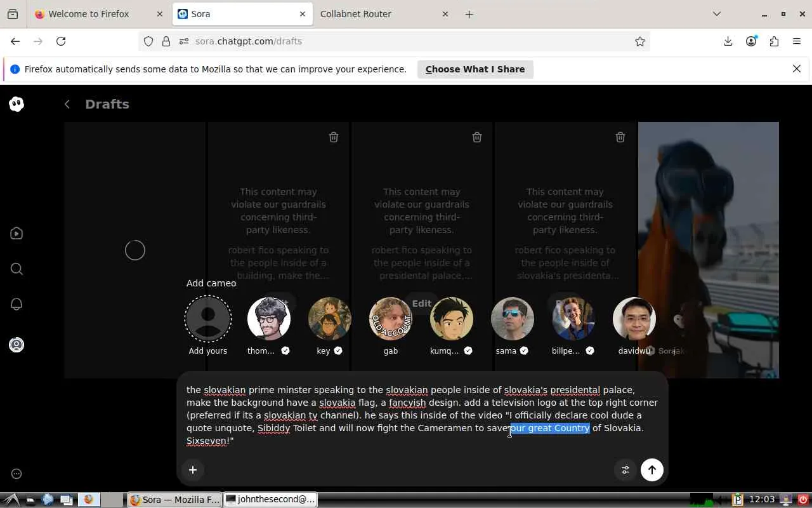This screenshot has width=812, height=508.
Task: Open the prompt settings sliders icon
Action: tap(625, 470)
